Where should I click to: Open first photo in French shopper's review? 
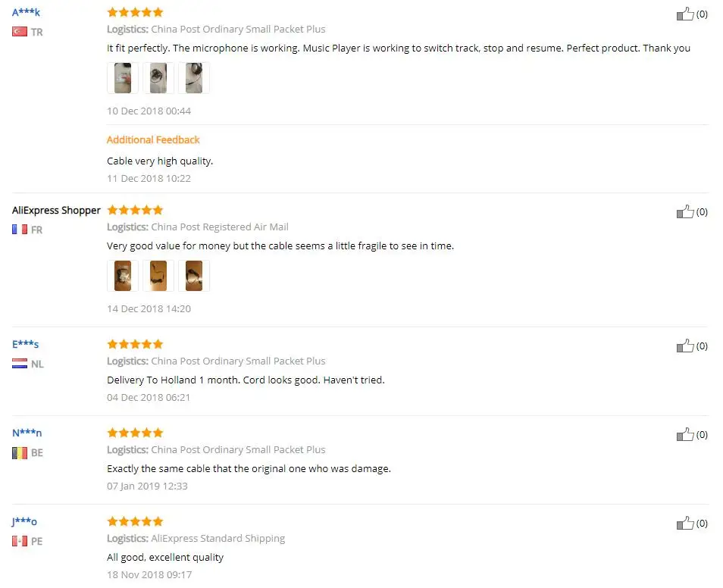click(x=123, y=276)
